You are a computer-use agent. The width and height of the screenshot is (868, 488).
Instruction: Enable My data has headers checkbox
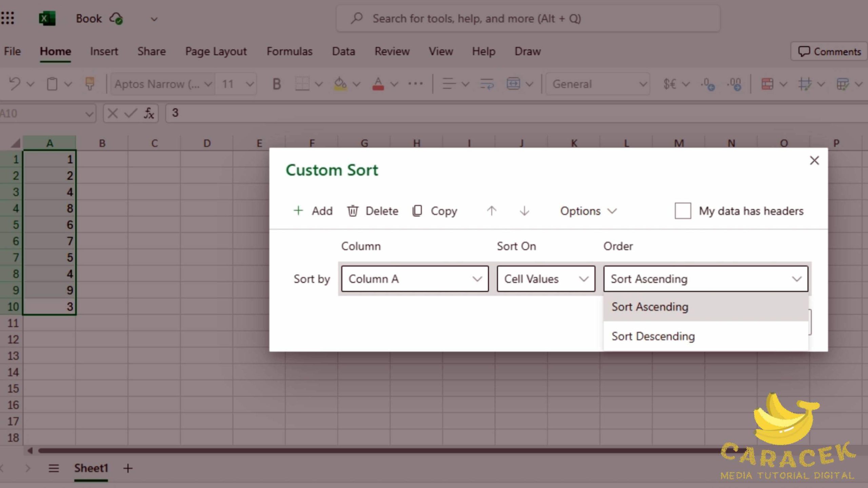pyautogui.click(x=683, y=211)
